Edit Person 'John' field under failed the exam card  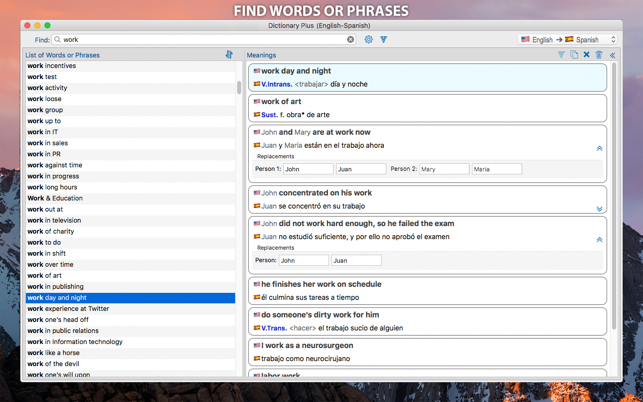pos(304,260)
